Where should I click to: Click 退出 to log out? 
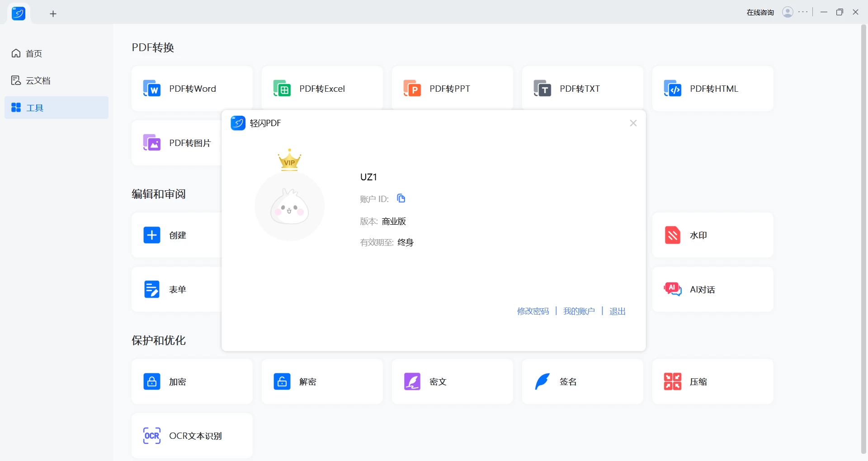(x=618, y=311)
